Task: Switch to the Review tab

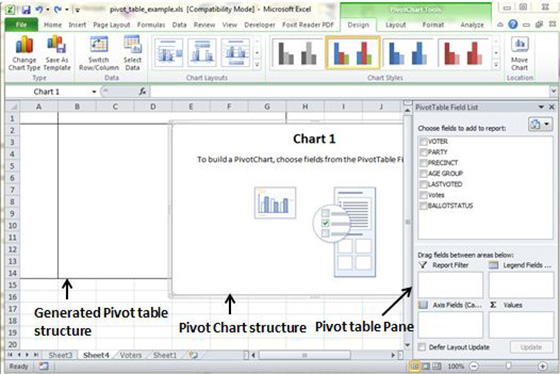Action: [204, 25]
